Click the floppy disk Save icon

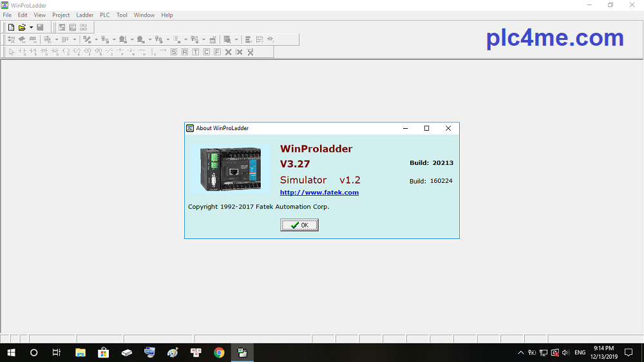(x=40, y=28)
